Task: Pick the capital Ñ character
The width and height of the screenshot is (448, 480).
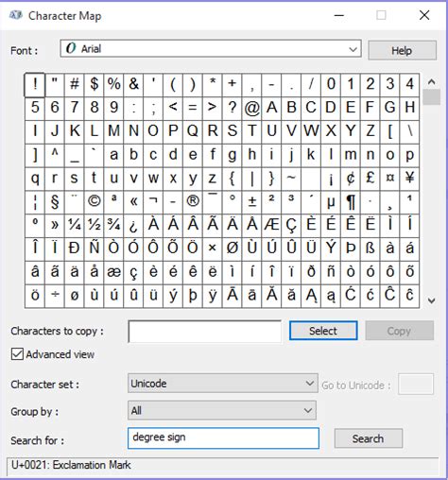Action: pos(94,249)
